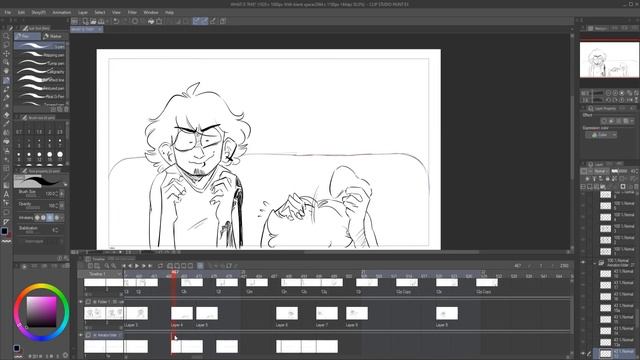Select the Balloon tool

[x=6, y=212]
